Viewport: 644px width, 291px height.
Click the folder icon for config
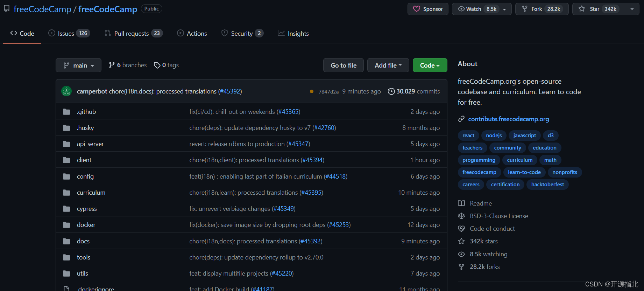coord(66,176)
